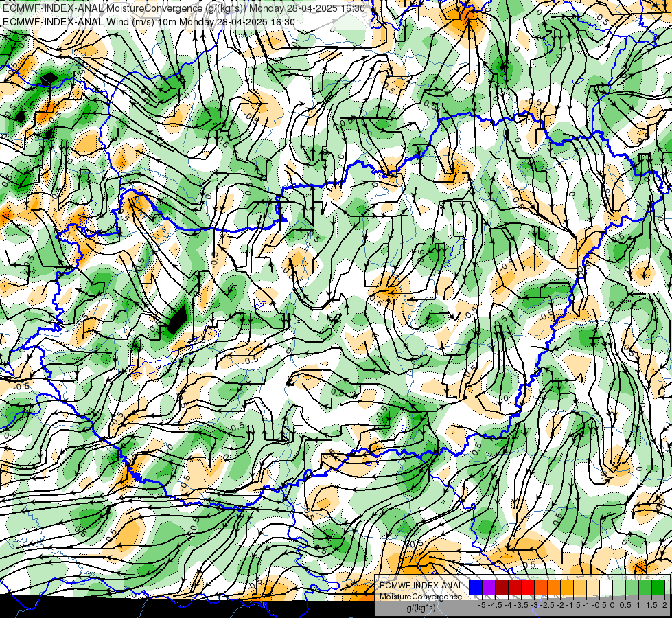This screenshot has width=672, height=618.
Task: Click the 'MoistureConvergence' label in the legend box
Action: tap(421, 597)
